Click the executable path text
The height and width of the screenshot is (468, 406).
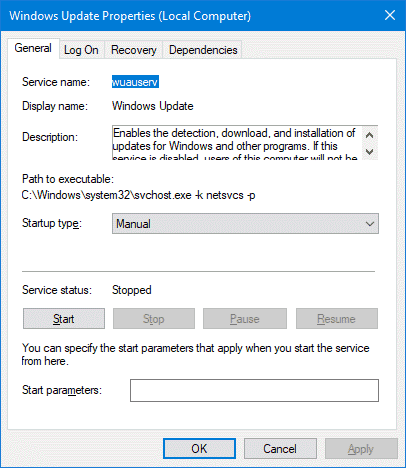139,195
